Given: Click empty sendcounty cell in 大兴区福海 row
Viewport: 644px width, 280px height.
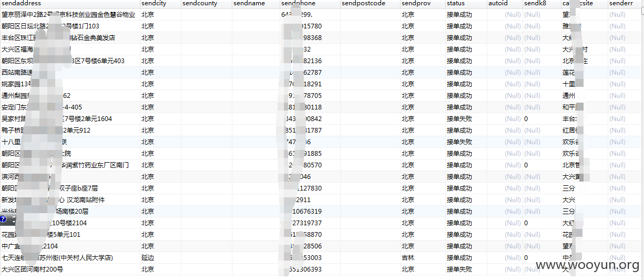Looking at the screenshot, I should click(206, 49).
